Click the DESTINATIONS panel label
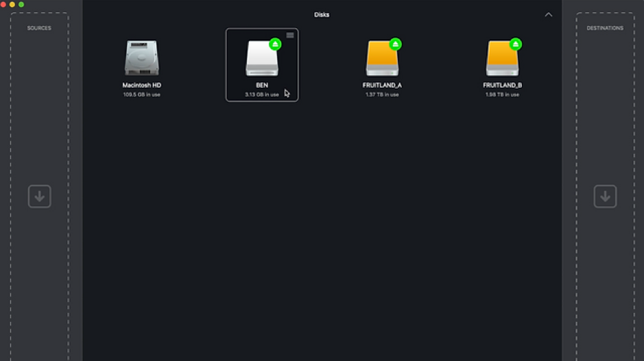644x361 pixels. coord(604,28)
